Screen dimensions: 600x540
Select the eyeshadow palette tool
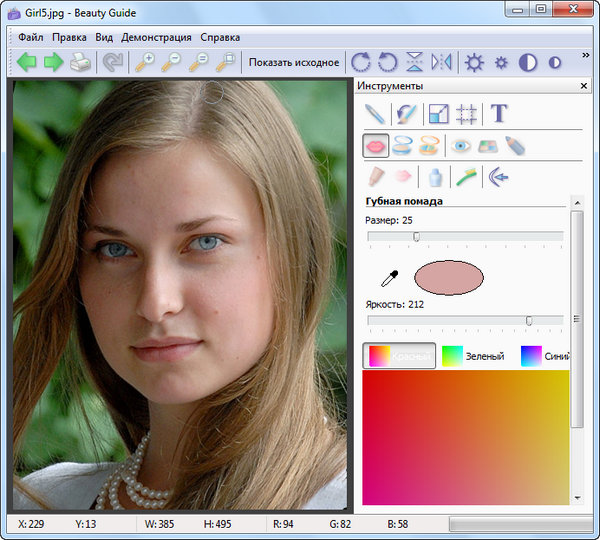pos(488,146)
